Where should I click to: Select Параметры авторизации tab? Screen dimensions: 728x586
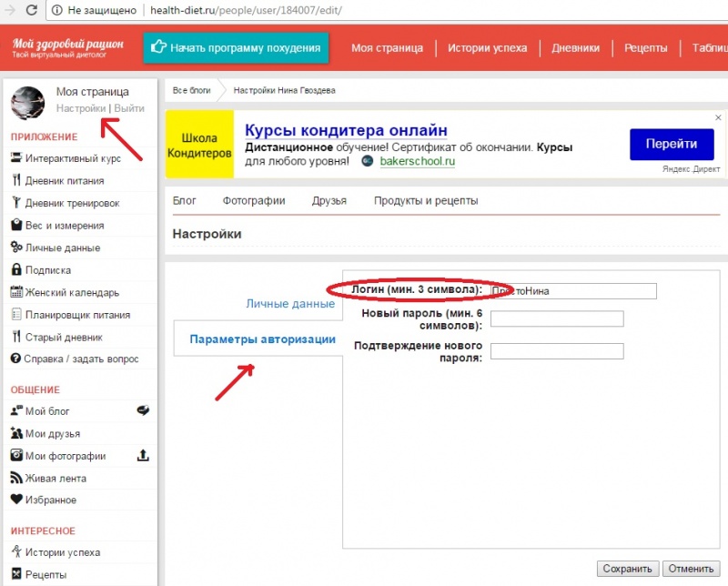[x=262, y=339]
